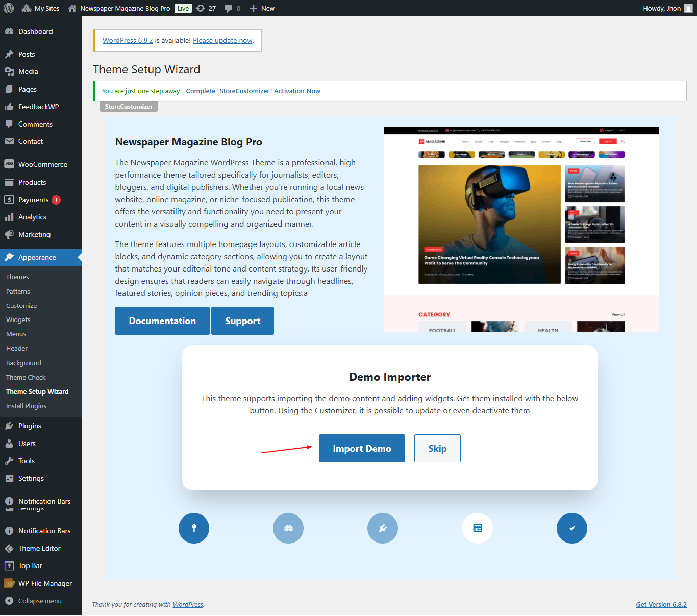Open Payments menu item

tap(41, 200)
